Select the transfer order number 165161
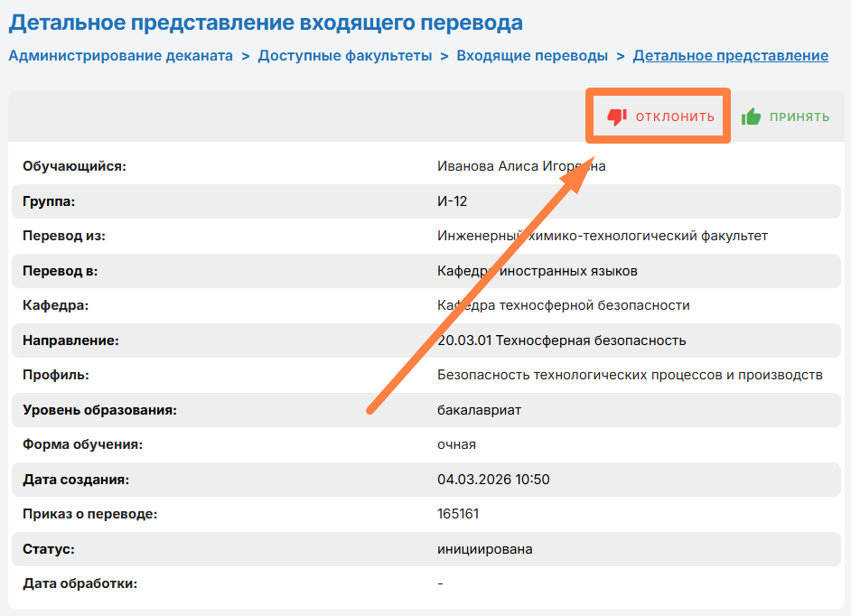This screenshot has width=851, height=616. click(458, 514)
